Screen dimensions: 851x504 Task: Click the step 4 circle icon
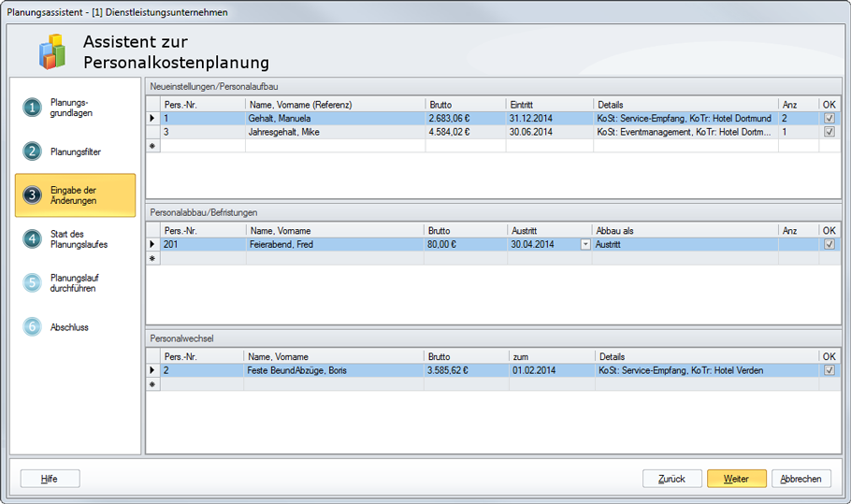tap(32, 238)
